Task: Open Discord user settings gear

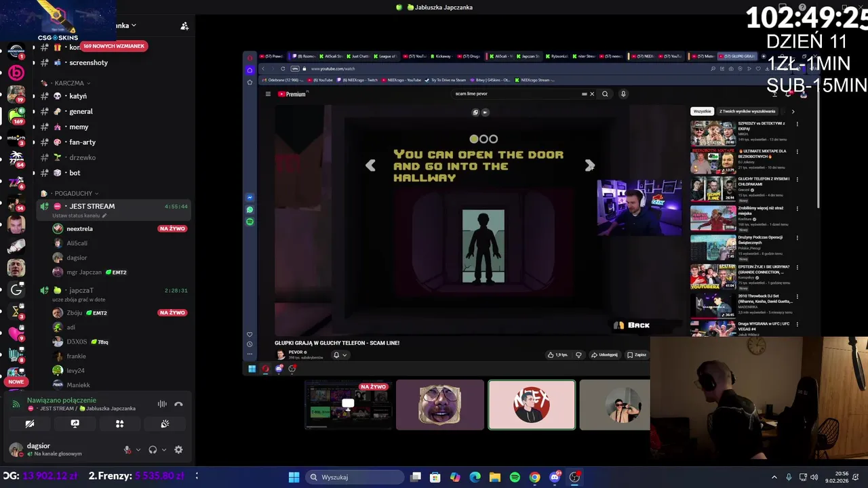Action: coord(178,449)
